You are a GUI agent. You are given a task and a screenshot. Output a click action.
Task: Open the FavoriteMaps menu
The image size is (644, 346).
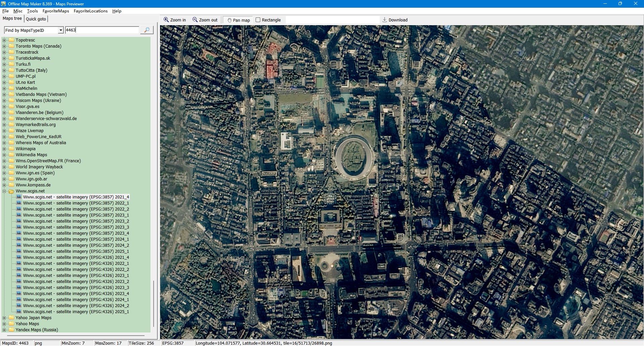[x=56, y=11]
